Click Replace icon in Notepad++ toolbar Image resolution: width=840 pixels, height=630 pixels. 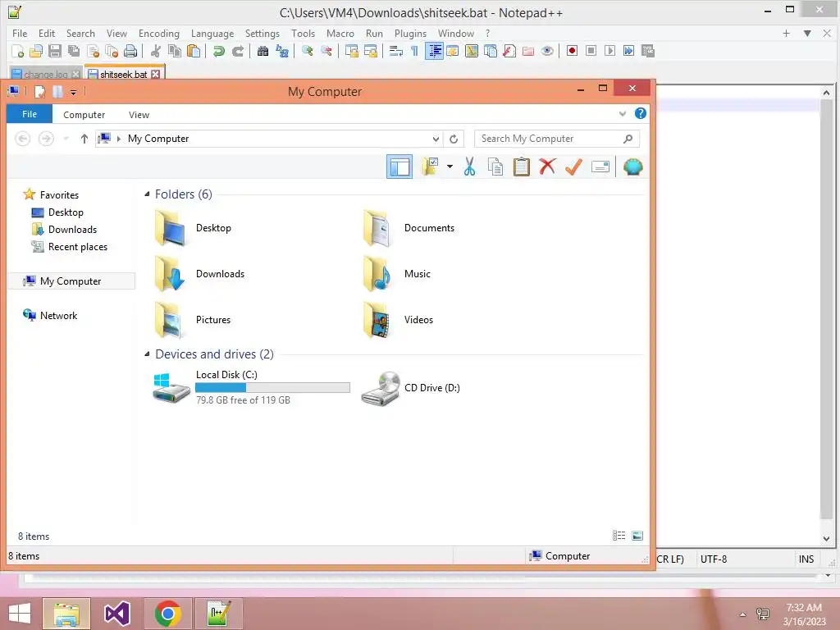click(x=282, y=51)
